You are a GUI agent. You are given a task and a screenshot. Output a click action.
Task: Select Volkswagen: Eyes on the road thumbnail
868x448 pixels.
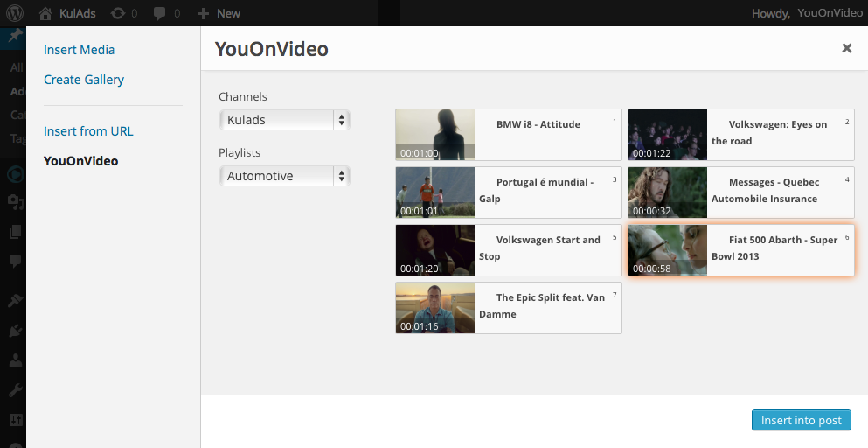(668, 135)
